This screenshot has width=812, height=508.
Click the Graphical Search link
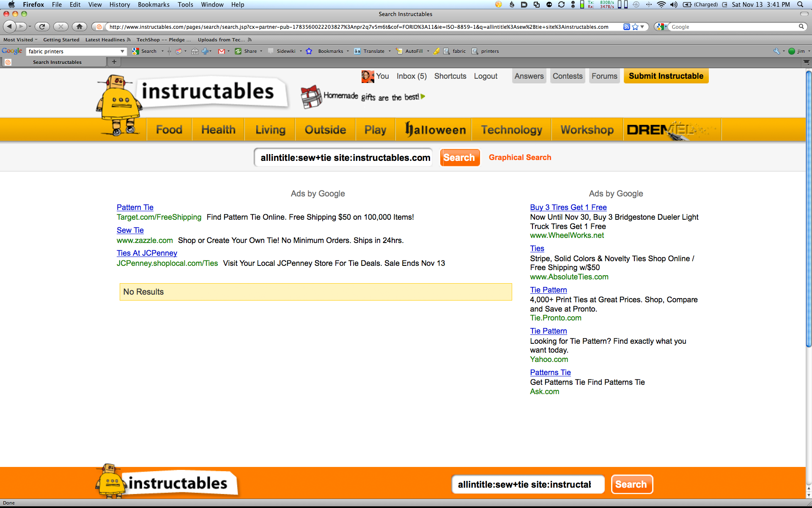[520, 157]
